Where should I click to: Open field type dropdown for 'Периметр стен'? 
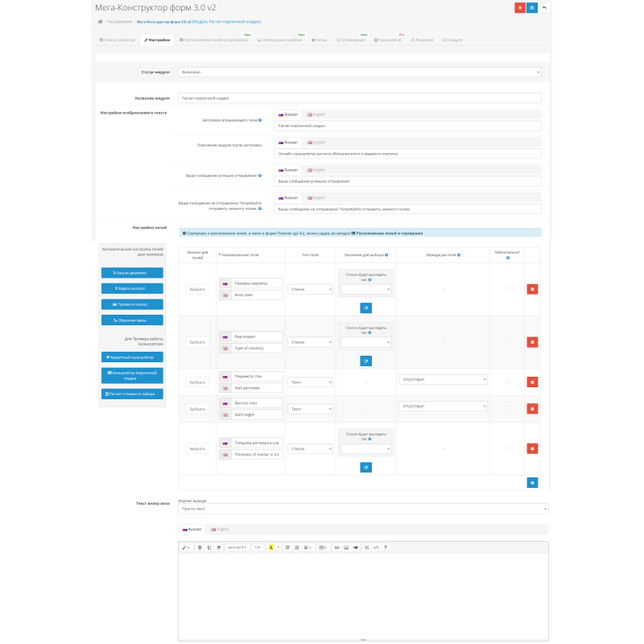310,382
